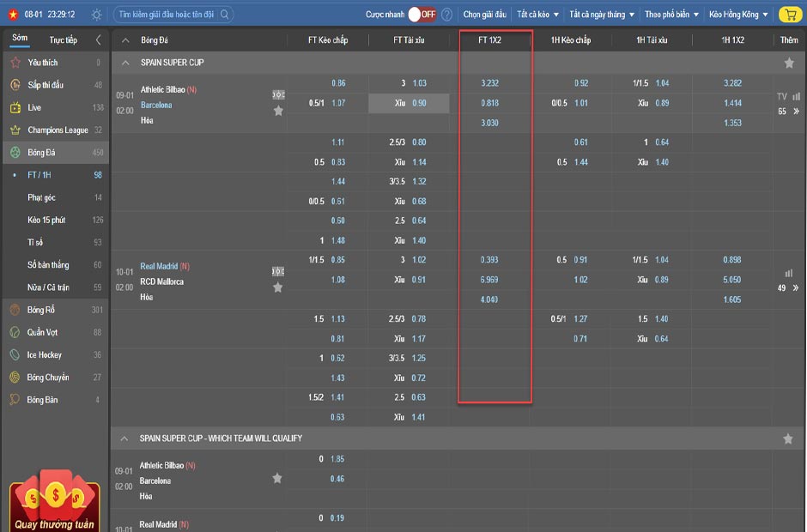Collapse the SPAIN SUPER CUP section
This screenshot has width=807, height=532.
pos(125,63)
